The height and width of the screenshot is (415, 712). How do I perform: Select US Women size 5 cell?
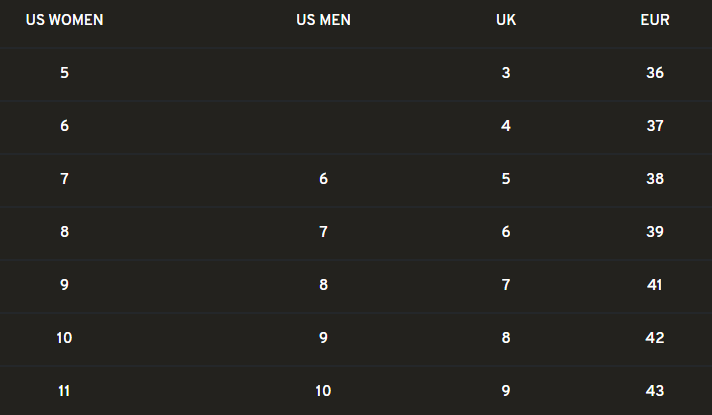(x=64, y=73)
